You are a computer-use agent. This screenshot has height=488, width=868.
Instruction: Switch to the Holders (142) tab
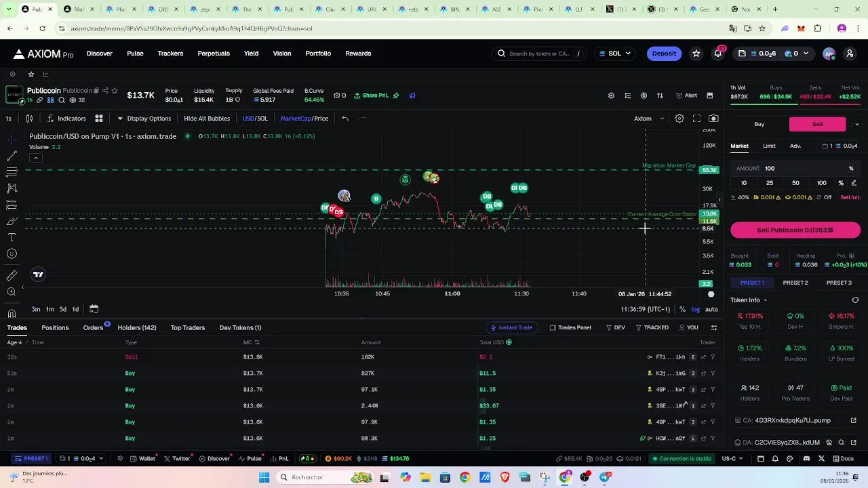click(137, 327)
